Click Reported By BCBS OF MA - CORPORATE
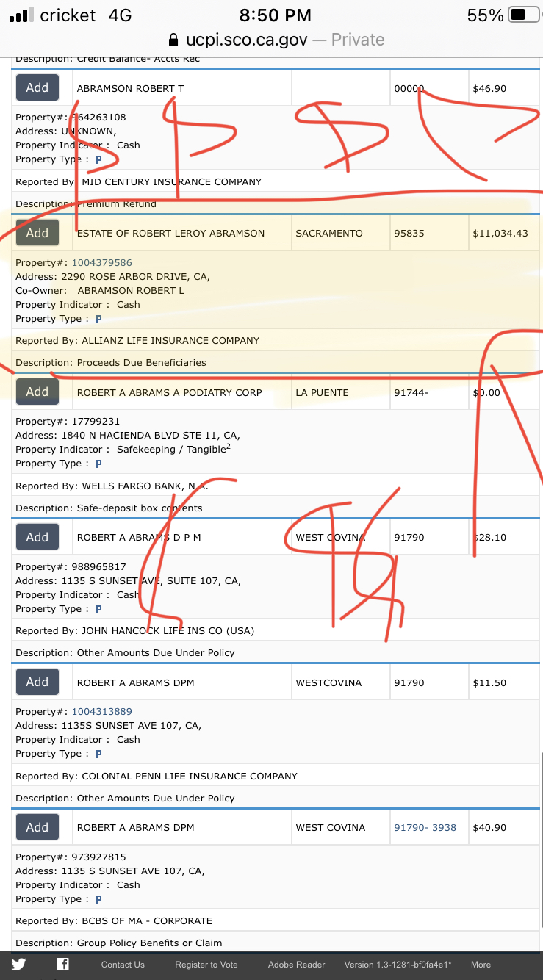 (x=114, y=920)
